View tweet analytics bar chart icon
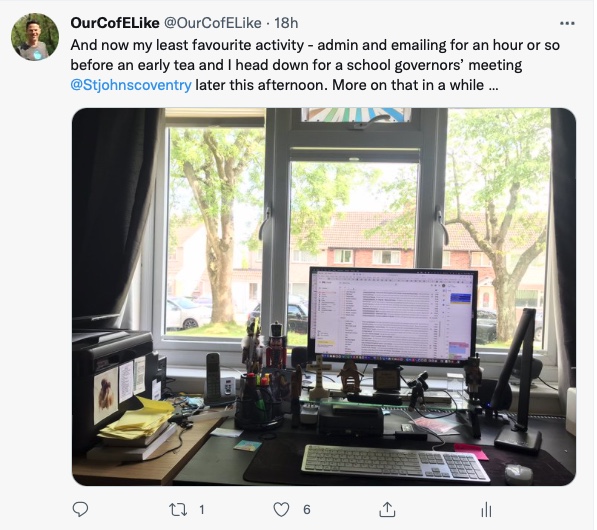Image resolution: width=597 pixels, height=530 pixels. pos(486,509)
